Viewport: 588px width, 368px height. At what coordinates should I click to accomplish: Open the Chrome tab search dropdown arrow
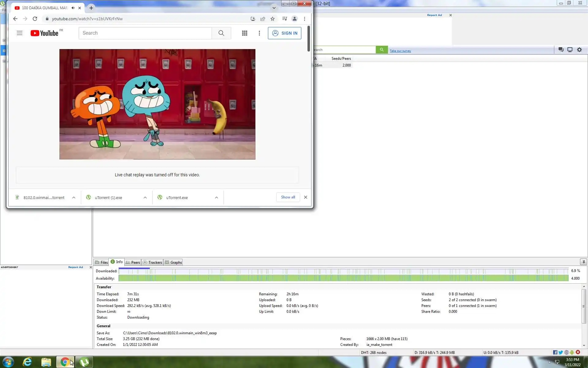pyautogui.click(x=274, y=8)
